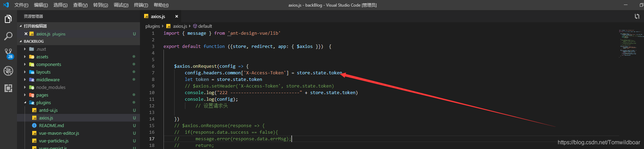The width and height of the screenshot is (644, 149).
Task: Click the message.error comment on line 17
Action: point(232,139)
